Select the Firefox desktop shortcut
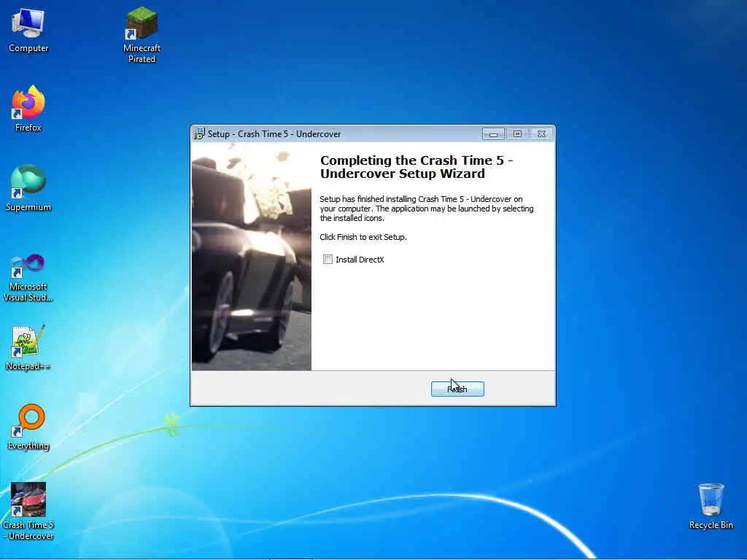 pyautogui.click(x=28, y=109)
